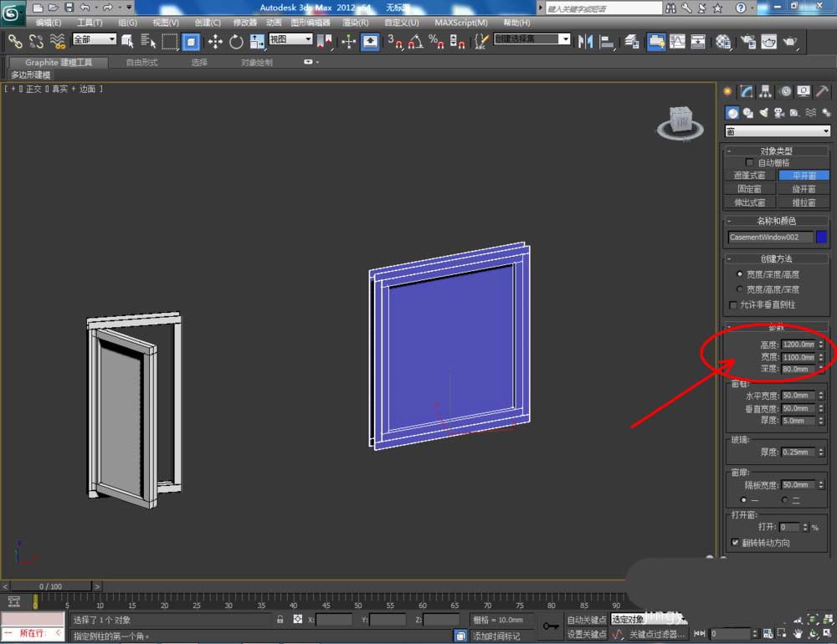Click the 高度 1200.0mm value field
The height and width of the screenshot is (644, 837).
coord(798,344)
